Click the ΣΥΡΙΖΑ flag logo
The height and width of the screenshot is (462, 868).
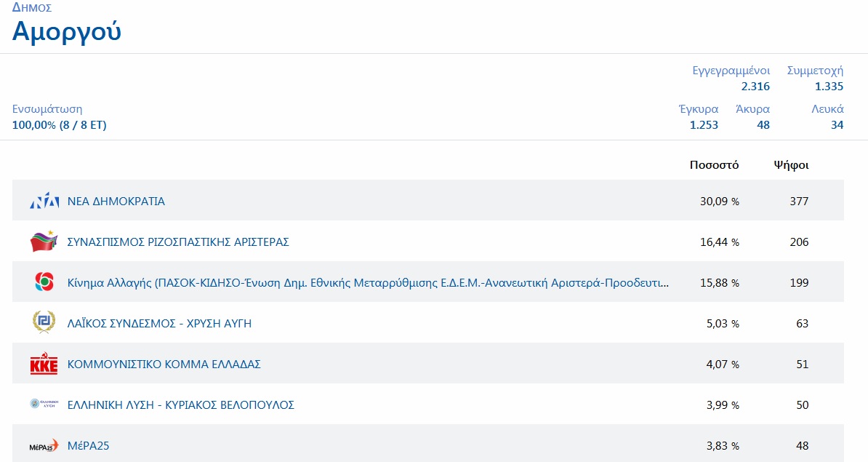pos(44,242)
